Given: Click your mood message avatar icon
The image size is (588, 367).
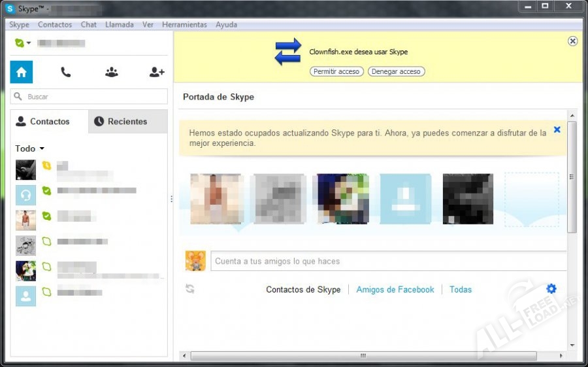Looking at the screenshot, I should (x=195, y=261).
